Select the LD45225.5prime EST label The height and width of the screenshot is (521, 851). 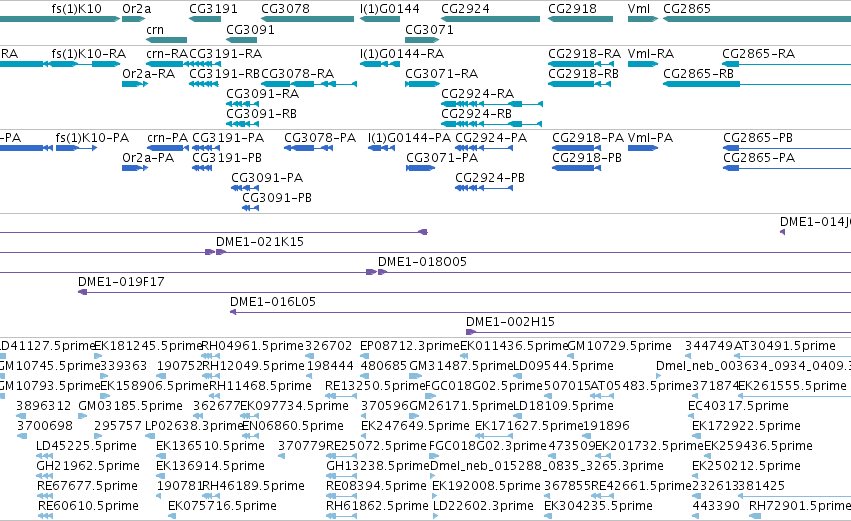click(x=86, y=446)
